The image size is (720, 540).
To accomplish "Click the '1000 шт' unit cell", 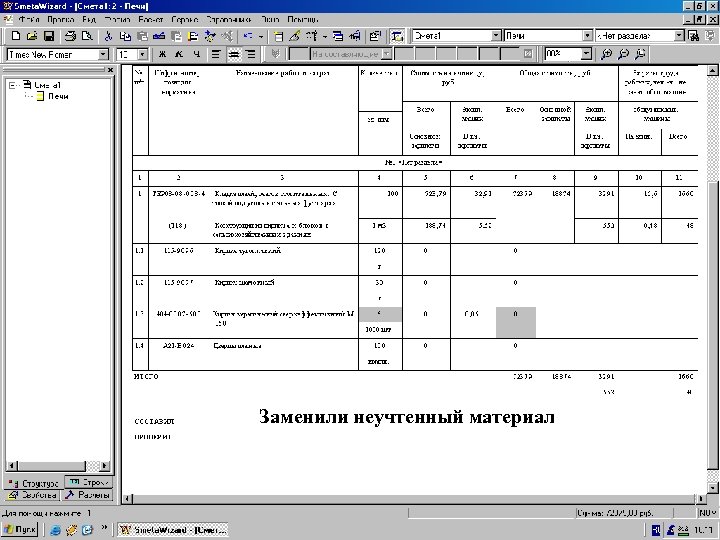I will click(x=378, y=330).
